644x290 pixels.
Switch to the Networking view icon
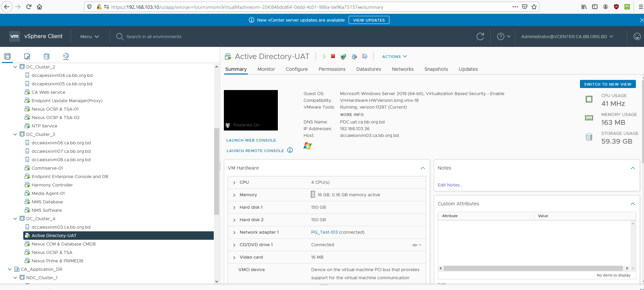(66, 56)
